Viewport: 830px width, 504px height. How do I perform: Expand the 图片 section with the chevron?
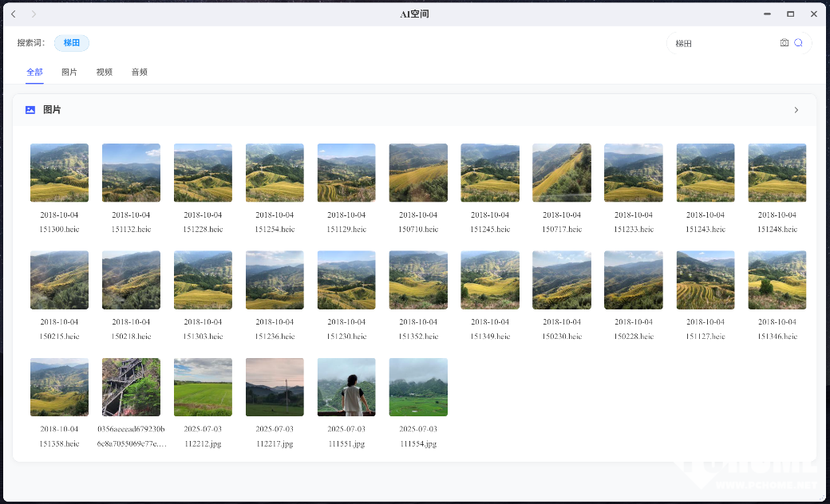tap(796, 110)
